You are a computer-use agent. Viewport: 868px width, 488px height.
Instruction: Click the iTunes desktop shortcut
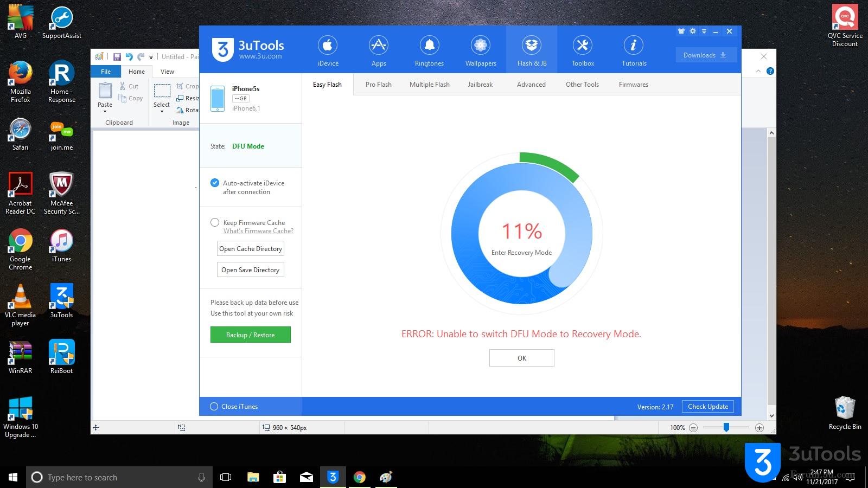click(x=61, y=246)
